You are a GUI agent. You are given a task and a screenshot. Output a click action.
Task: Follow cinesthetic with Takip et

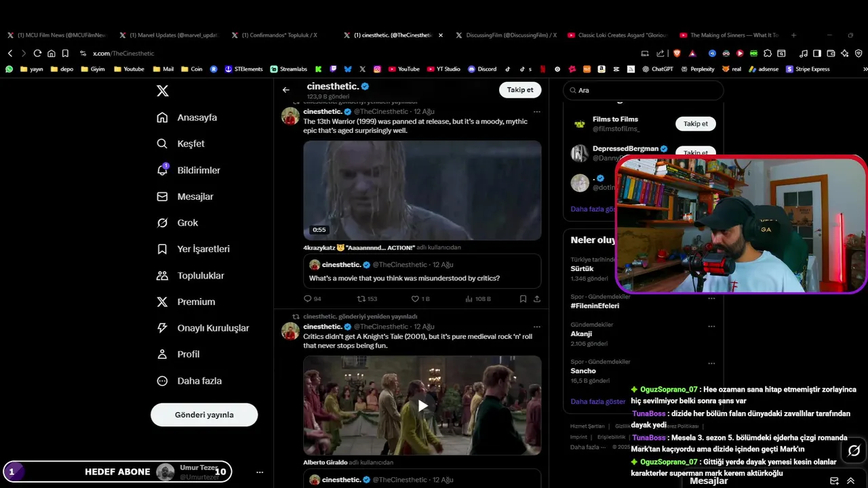(x=520, y=89)
